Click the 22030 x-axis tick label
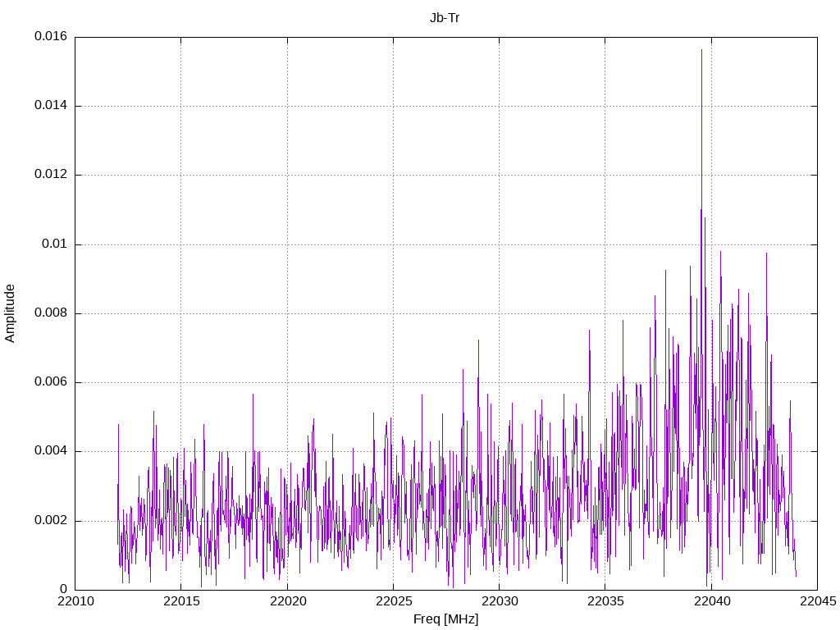The height and width of the screenshot is (630, 840). pyautogui.click(x=500, y=601)
